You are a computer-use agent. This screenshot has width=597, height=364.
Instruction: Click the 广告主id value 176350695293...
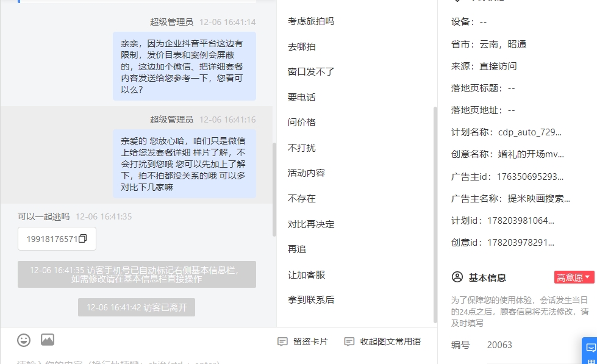point(530,177)
